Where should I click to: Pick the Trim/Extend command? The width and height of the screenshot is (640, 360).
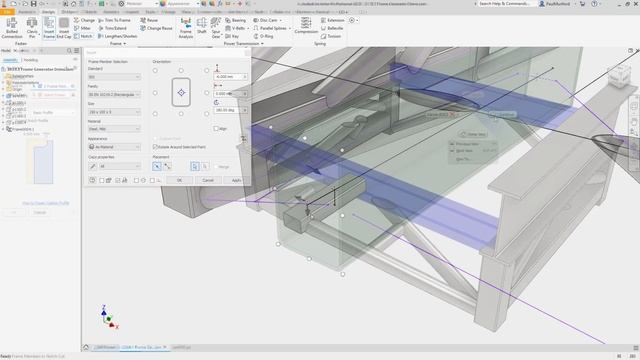(x=113, y=28)
